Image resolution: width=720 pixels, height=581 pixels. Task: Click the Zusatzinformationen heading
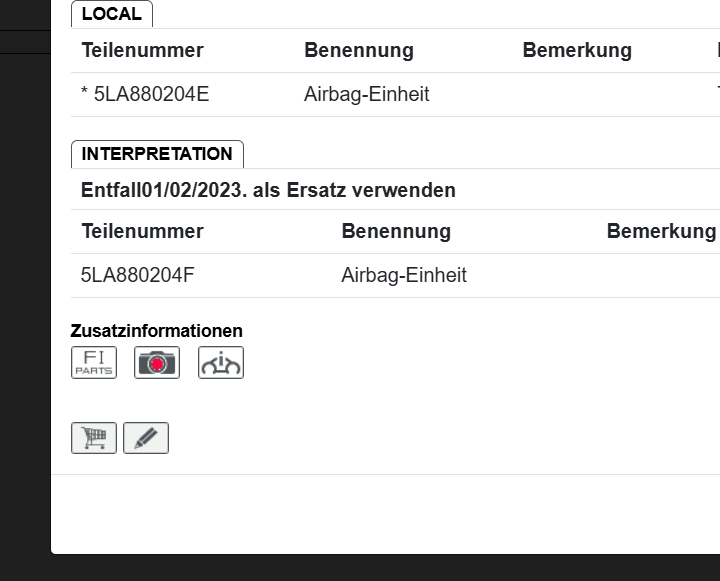pyautogui.click(x=156, y=331)
